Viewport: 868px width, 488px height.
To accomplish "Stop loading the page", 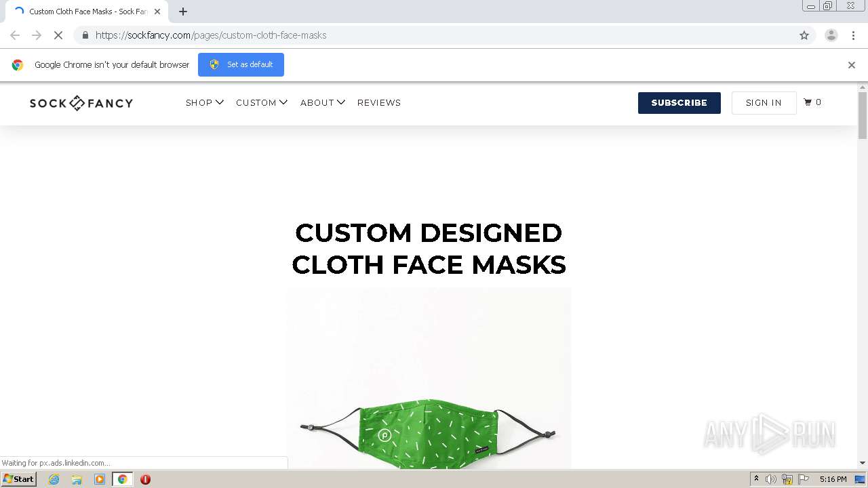I will 58,35.
